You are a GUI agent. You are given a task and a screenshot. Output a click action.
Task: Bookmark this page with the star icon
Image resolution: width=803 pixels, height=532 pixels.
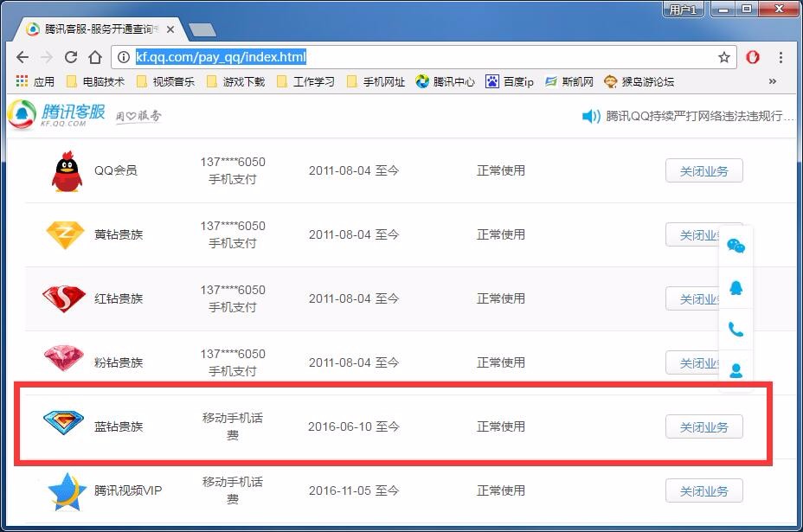723,57
